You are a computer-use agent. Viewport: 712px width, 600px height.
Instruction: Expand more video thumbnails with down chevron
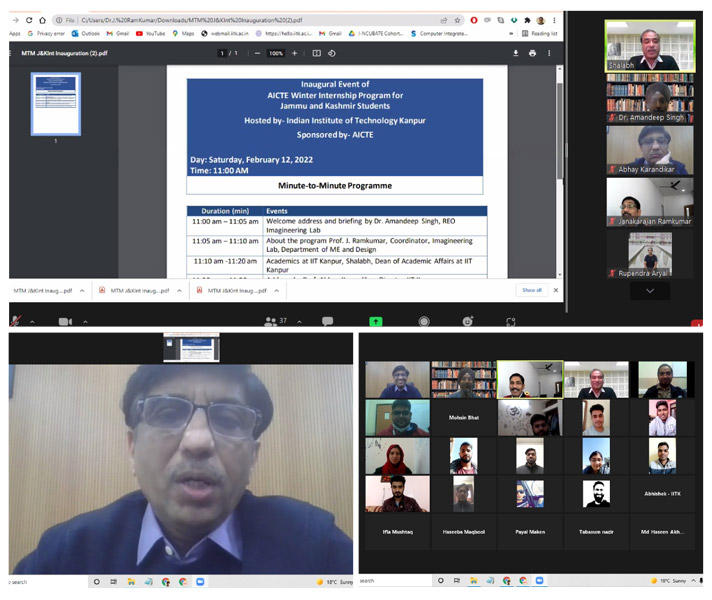[x=650, y=291]
